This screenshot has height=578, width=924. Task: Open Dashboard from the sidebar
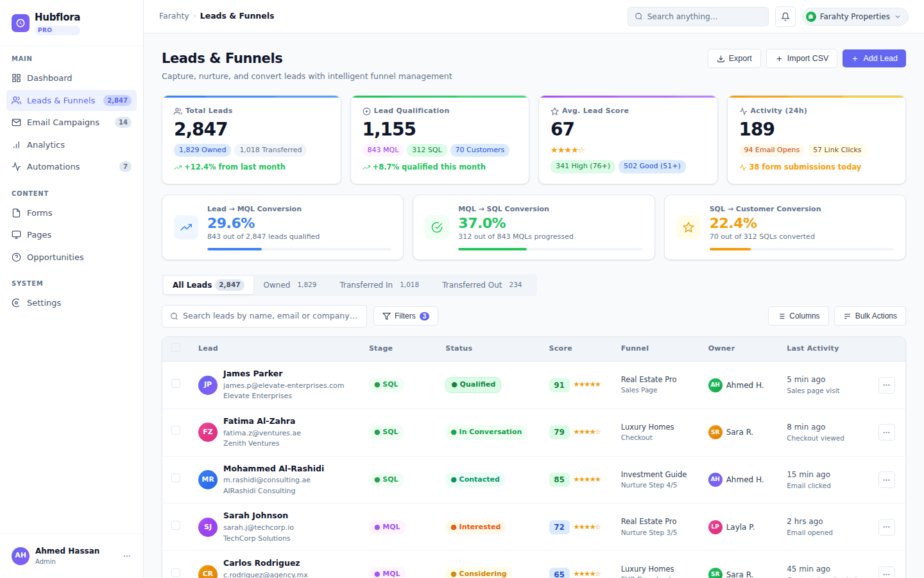coord(49,78)
